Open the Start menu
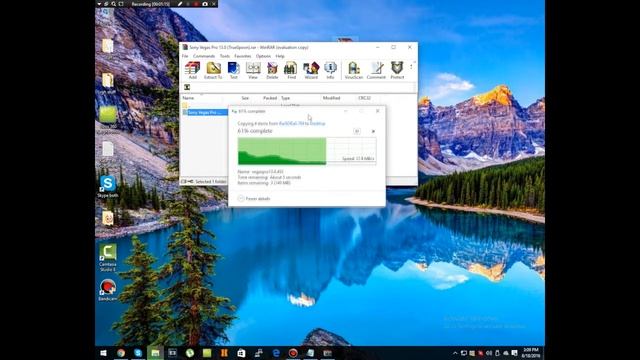 pos(103,353)
